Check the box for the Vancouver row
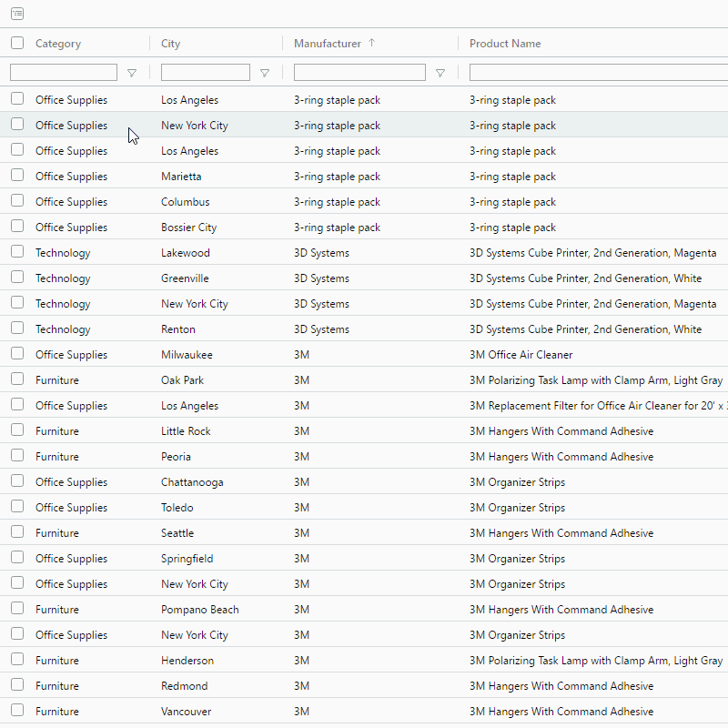728x728 pixels. click(17, 711)
